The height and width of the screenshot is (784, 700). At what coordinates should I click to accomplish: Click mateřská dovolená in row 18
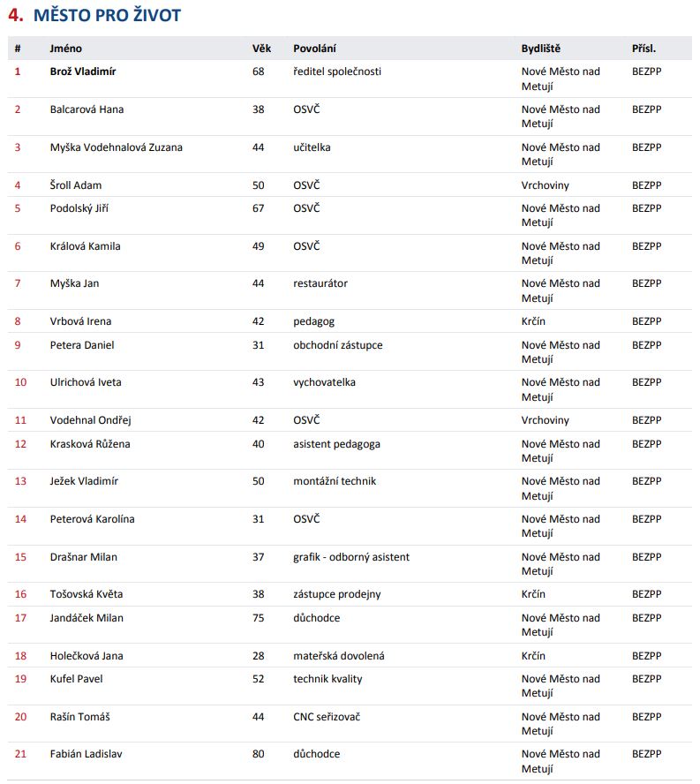(338, 656)
